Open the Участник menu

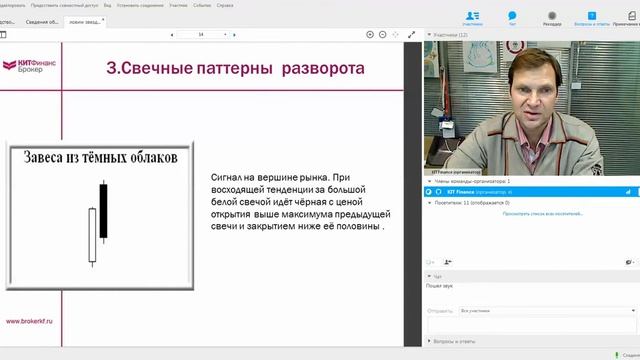point(178,5)
